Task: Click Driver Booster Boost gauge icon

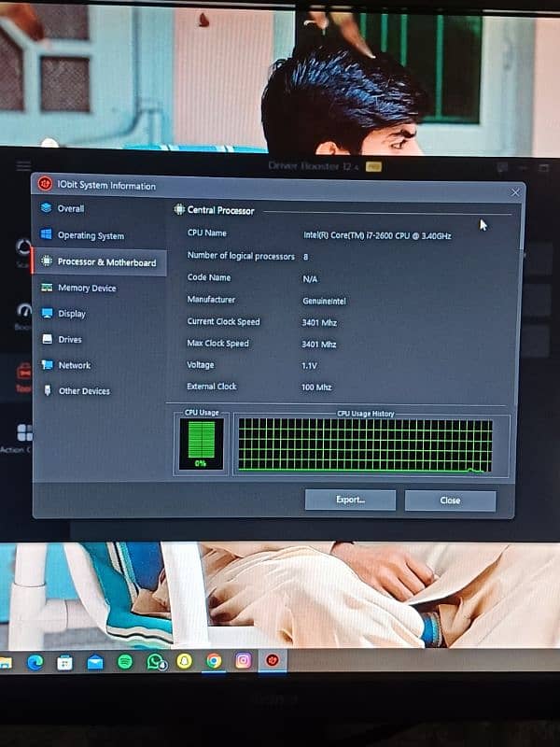Action: [24, 311]
